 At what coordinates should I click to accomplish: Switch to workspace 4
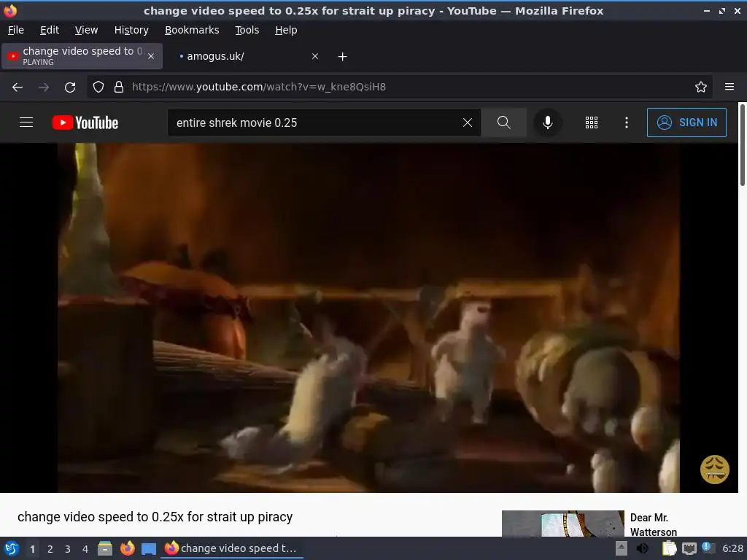pyautogui.click(x=85, y=549)
